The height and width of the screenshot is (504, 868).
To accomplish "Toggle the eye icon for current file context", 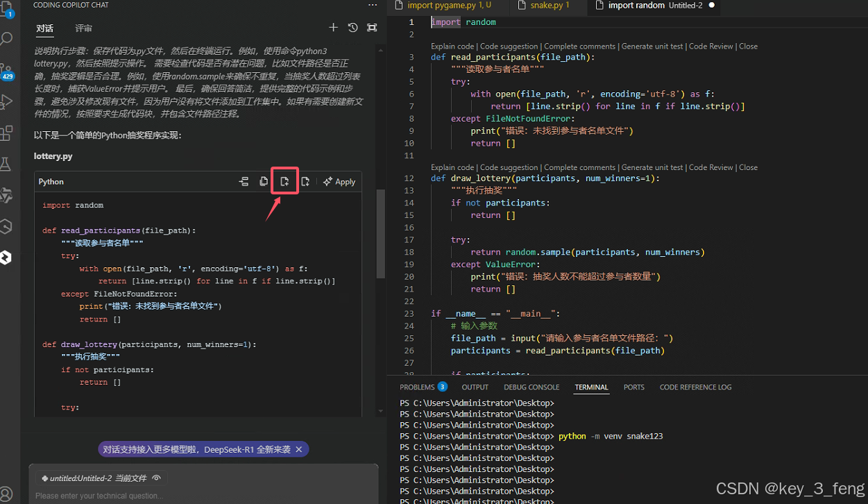I will [157, 478].
